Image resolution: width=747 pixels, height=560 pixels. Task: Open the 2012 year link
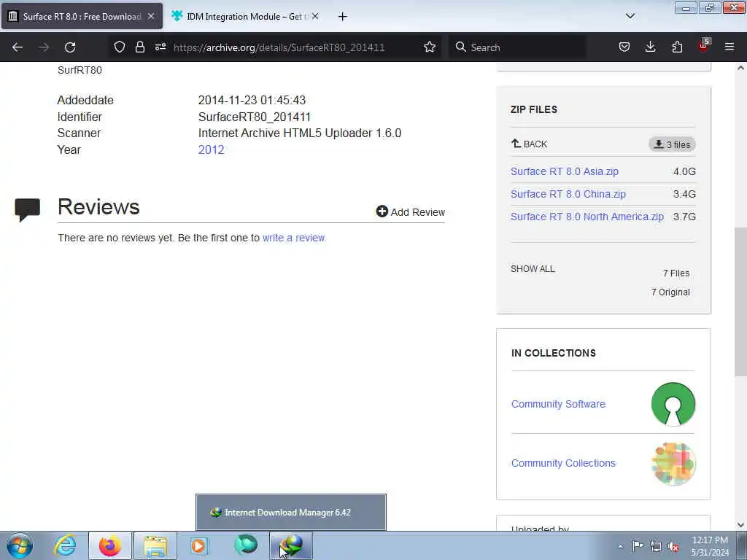click(x=211, y=149)
